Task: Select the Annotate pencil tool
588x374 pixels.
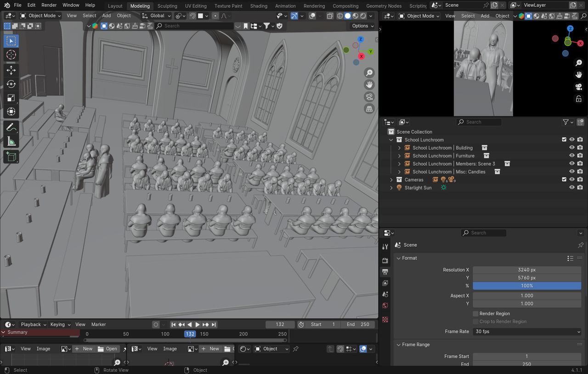Action: [x=11, y=127]
